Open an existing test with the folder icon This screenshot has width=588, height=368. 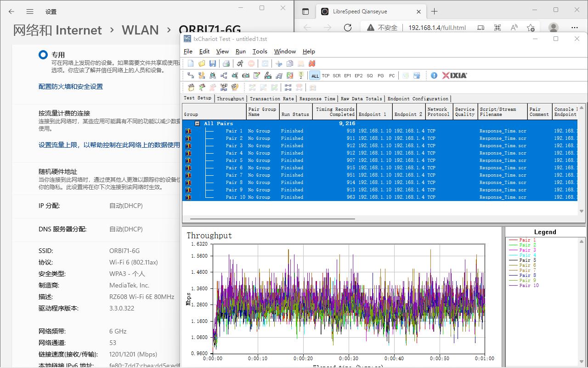click(x=202, y=63)
